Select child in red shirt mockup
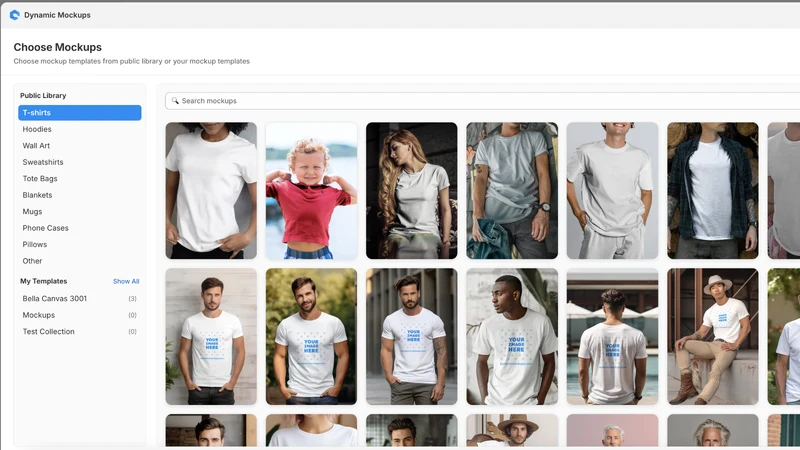800x450 pixels. (x=311, y=190)
